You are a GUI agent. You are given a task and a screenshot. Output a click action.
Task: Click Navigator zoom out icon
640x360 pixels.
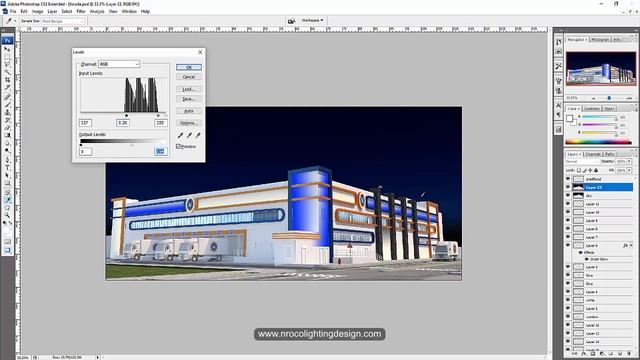pos(594,98)
